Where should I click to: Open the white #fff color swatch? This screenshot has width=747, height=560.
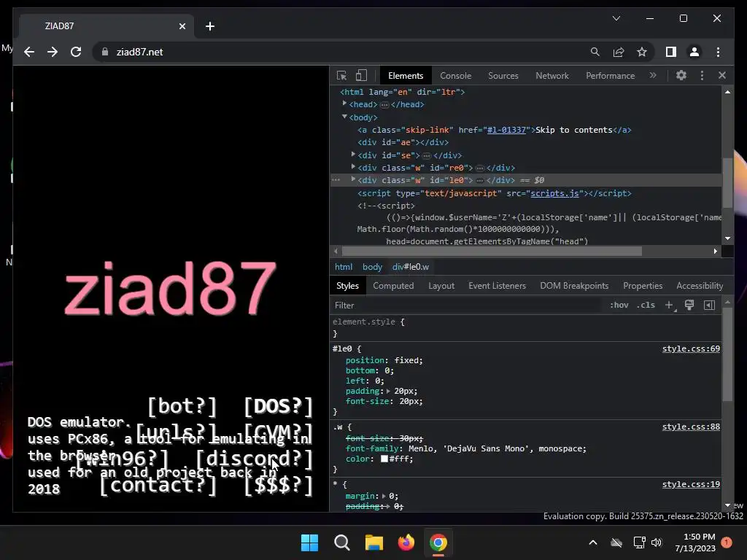point(384,459)
